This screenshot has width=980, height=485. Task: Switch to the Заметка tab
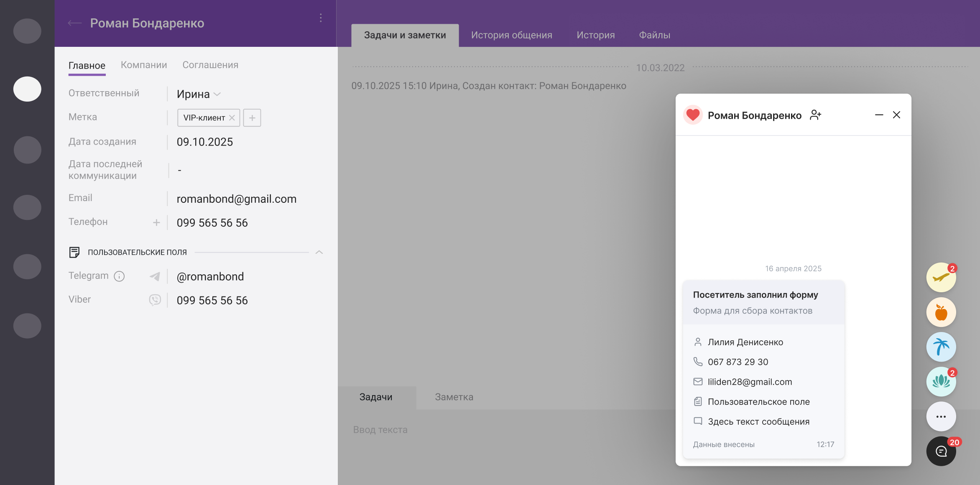tap(454, 397)
